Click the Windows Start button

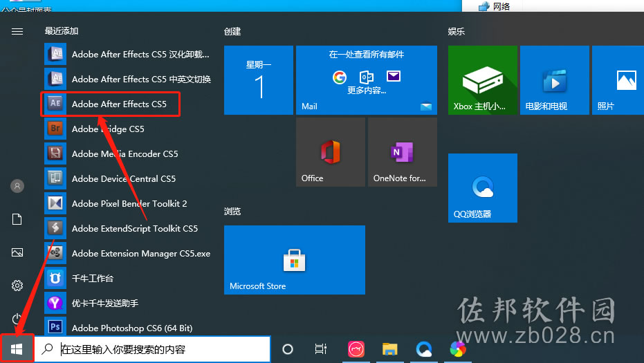(x=17, y=349)
